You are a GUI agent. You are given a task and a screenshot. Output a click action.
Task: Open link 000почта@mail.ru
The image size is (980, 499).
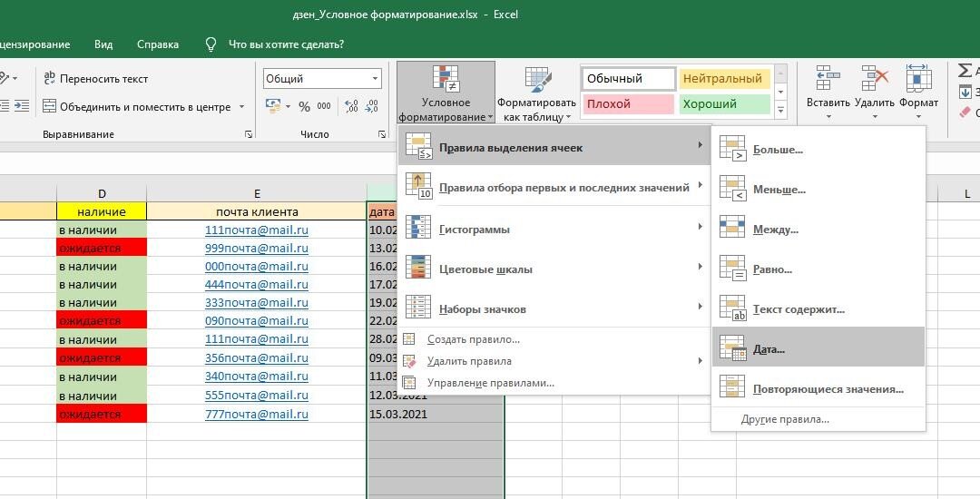click(x=256, y=266)
